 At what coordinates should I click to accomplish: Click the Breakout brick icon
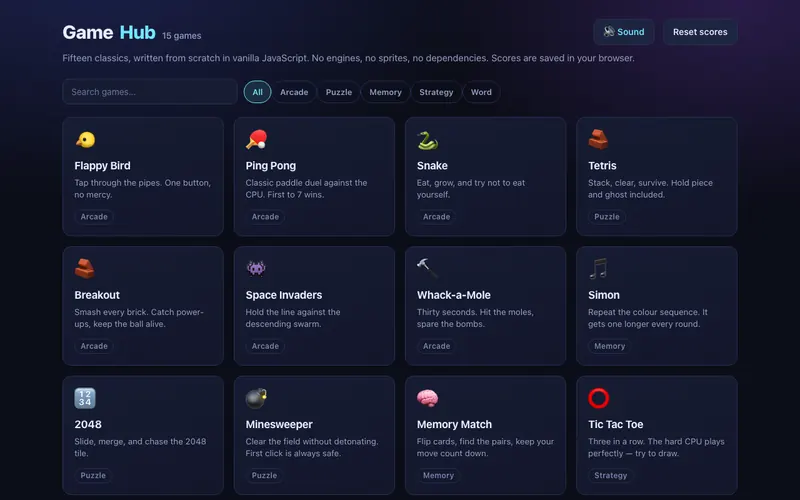[x=85, y=269]
